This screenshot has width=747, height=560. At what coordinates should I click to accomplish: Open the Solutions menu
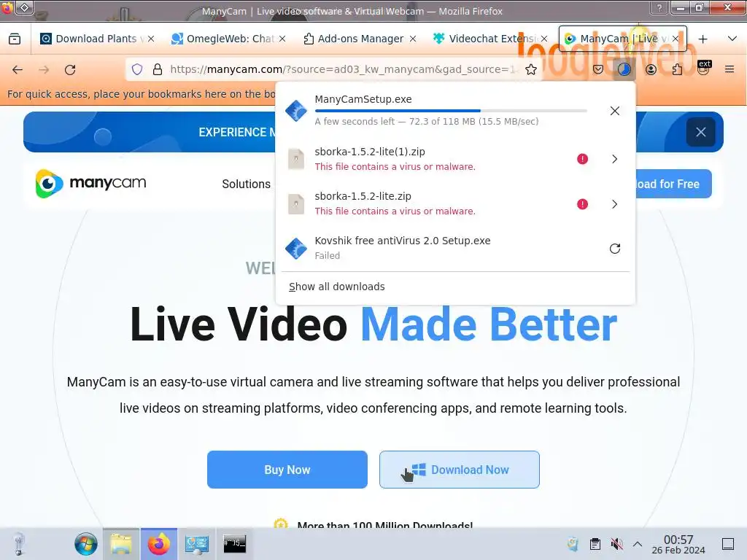(246, 184)
